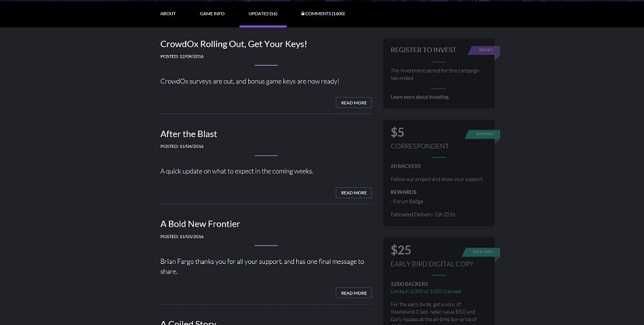Click Read More under After the Blast
The height and width of the screenshot is (325, 644).
coord(353,193)
